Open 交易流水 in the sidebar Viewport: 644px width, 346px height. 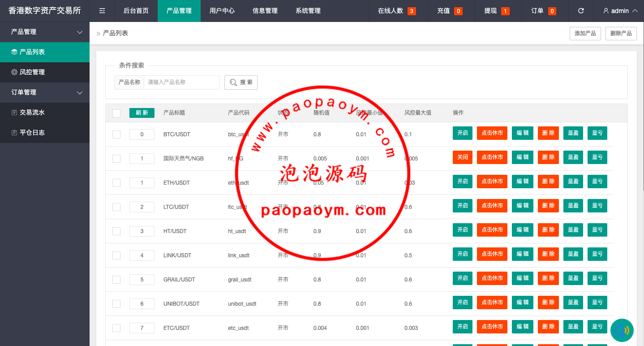[x=45, y=112]
